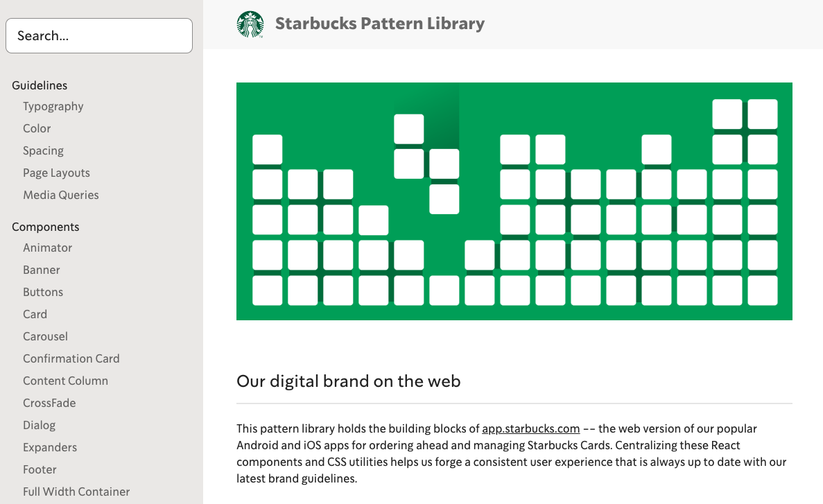Open the Color guideline page
Screen dimensions: 823x504
tap(37, 129)
